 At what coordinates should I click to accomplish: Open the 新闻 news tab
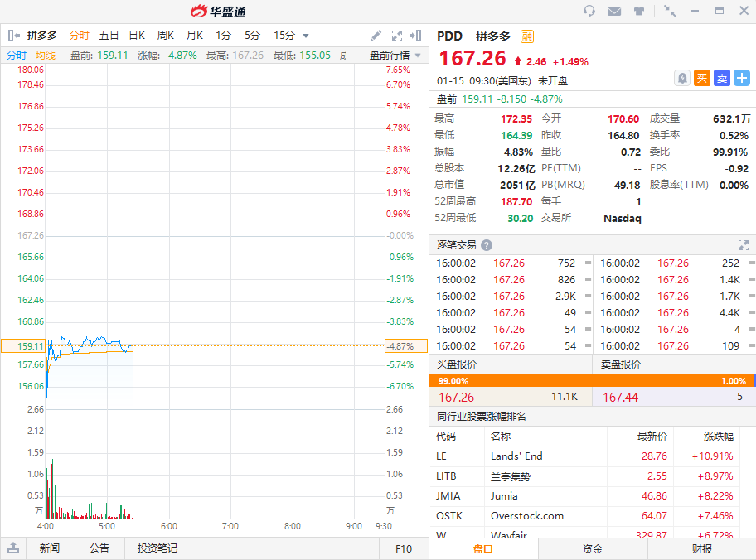[x=50, y=548]
